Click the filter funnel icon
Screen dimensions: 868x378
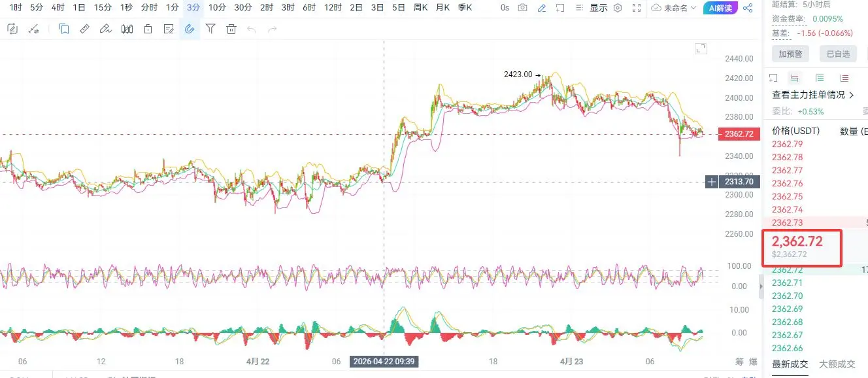pos(210,29)
